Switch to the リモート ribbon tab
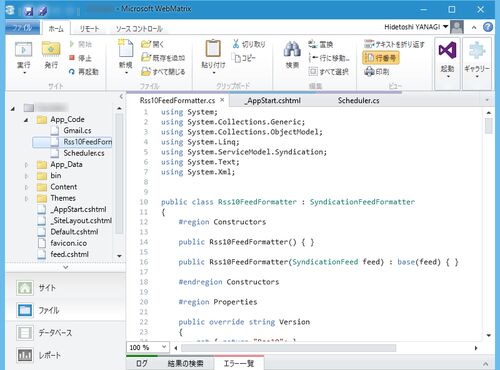500x370 pixels. tap(89, 29)
